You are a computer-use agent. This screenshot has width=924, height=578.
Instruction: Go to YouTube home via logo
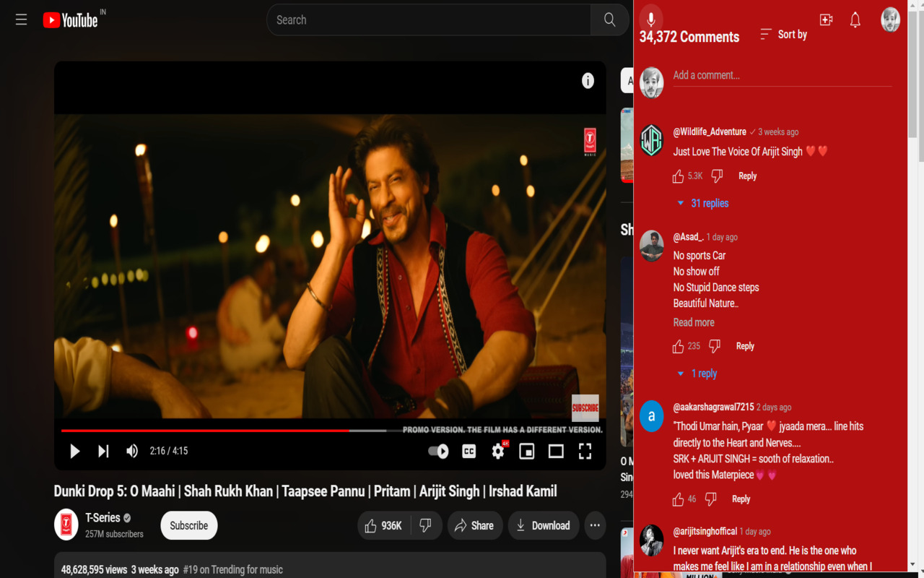pyautogui.click(x=70, y=20)
